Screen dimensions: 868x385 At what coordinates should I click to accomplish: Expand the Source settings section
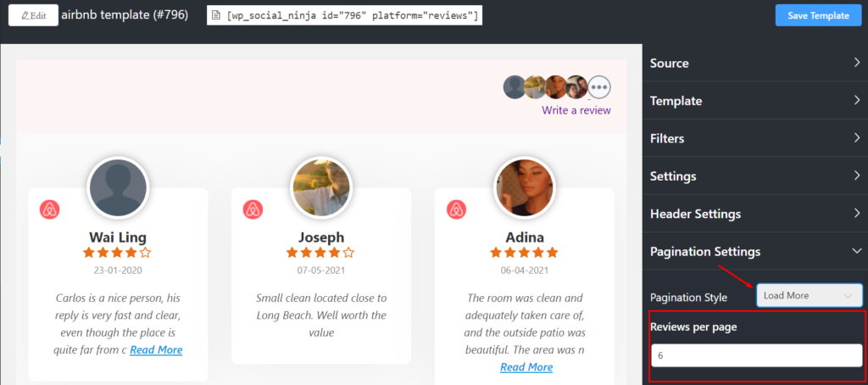(755, 63)
